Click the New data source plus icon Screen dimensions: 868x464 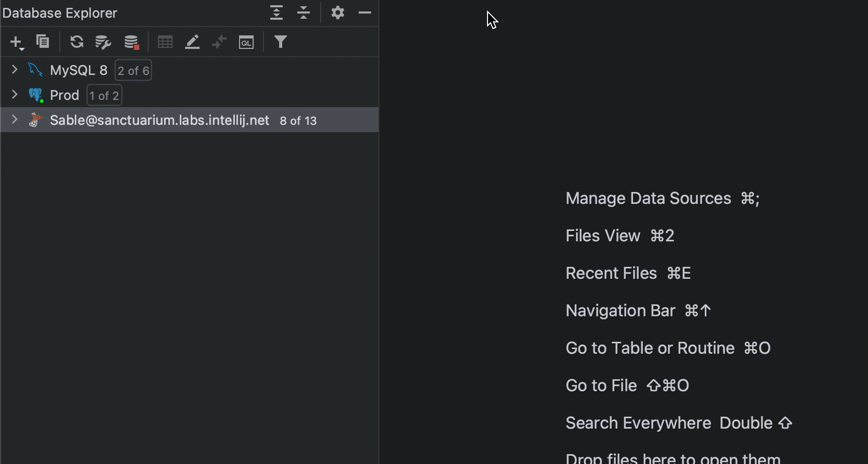tap(16, 43)
